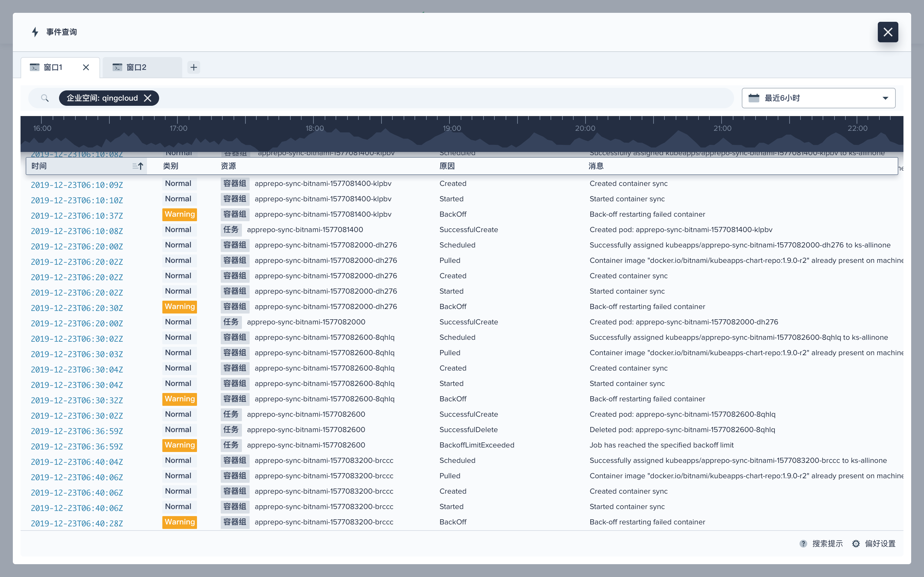The image size is (924, 577).
Task: Click in the search filter input field
Action: click(420, 98)
